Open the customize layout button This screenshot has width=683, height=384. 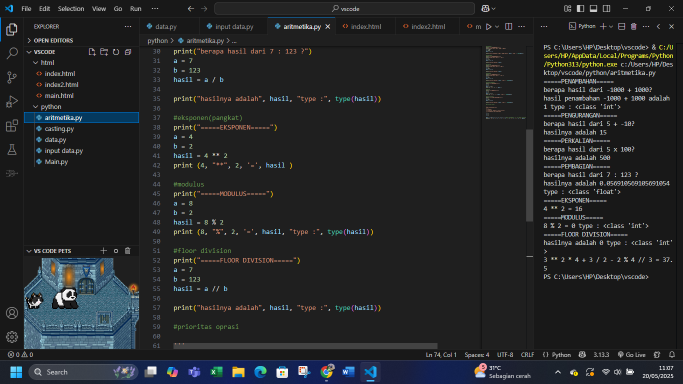click(x=567, y=8)
